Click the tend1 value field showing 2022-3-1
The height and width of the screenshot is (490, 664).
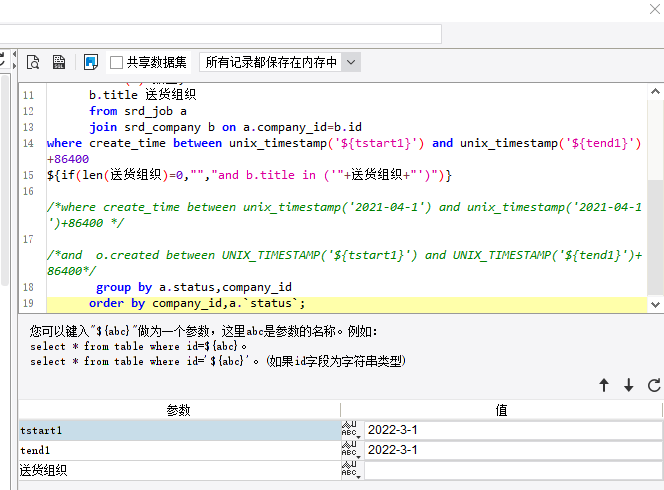point(512,450)
